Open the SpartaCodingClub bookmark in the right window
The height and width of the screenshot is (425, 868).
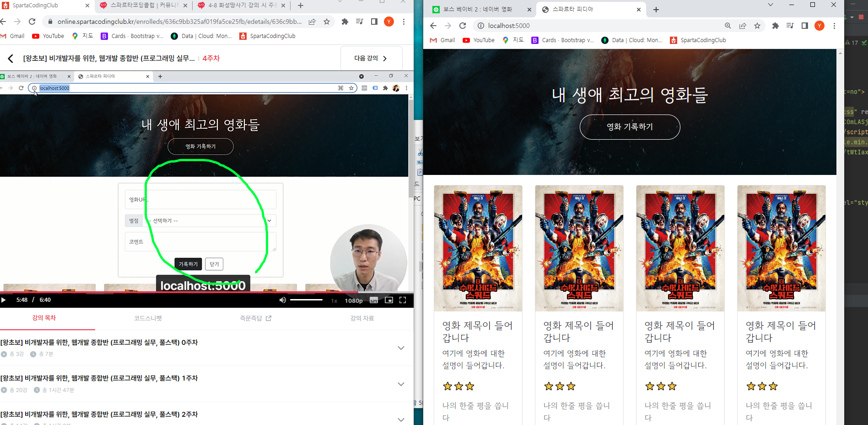coord(698,40)
